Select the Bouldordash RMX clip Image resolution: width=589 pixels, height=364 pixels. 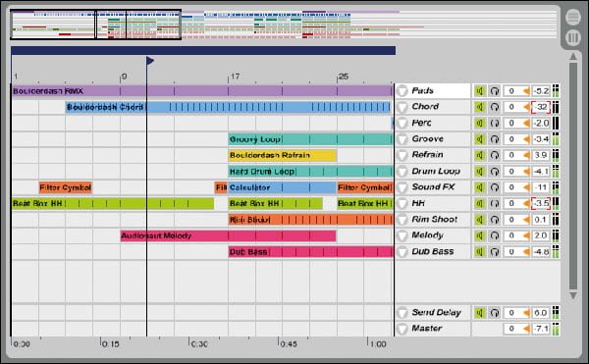coord(202,91)
